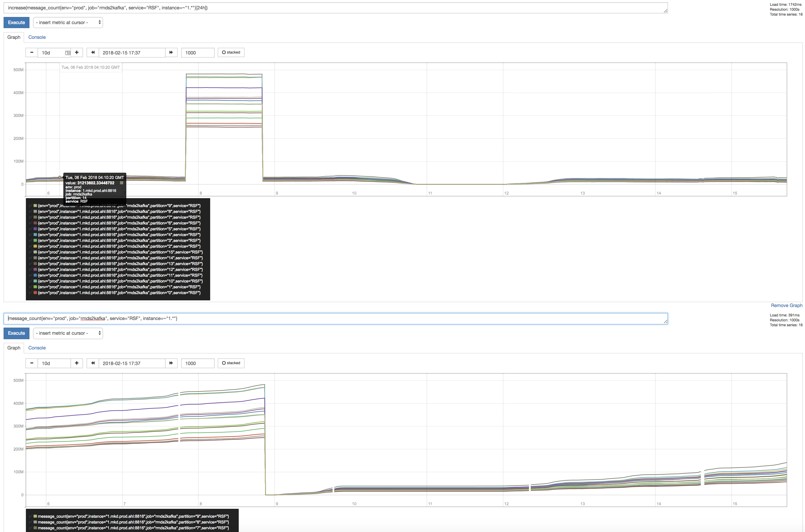Enable stacked mode on the second graph
The width and height of the screenshot is (805, 532).
coord(231,363)
